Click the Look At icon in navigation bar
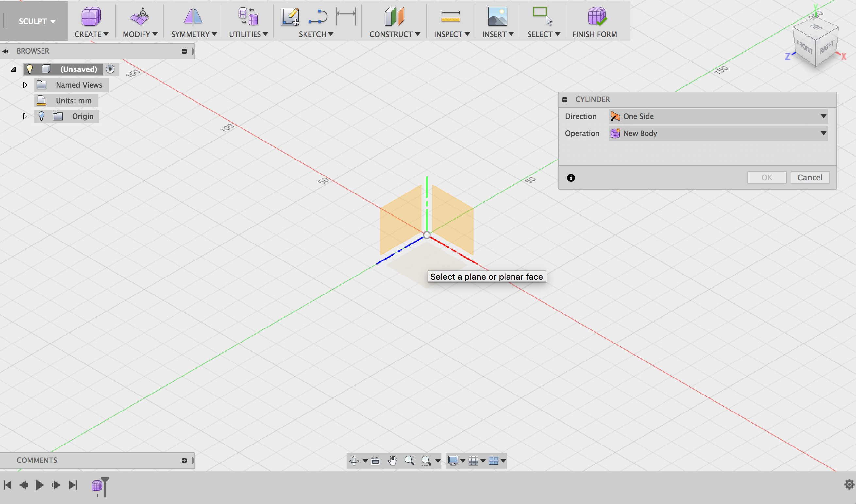This screenshot has height=504, width=856. [375, 461]
